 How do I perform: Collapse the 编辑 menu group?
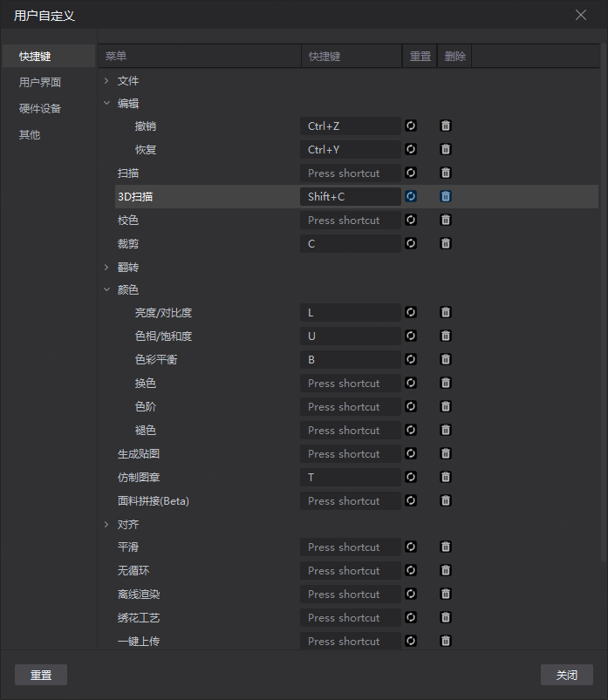(107, 103)
